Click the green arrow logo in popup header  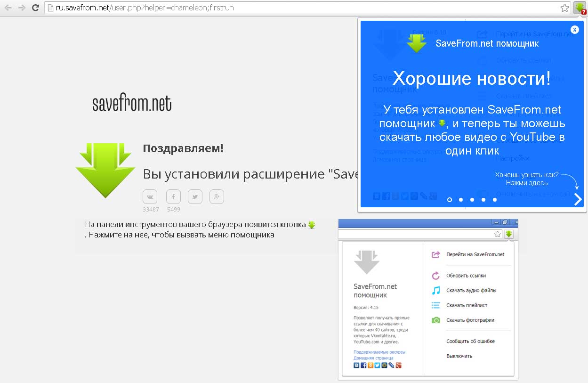[417, 43]
